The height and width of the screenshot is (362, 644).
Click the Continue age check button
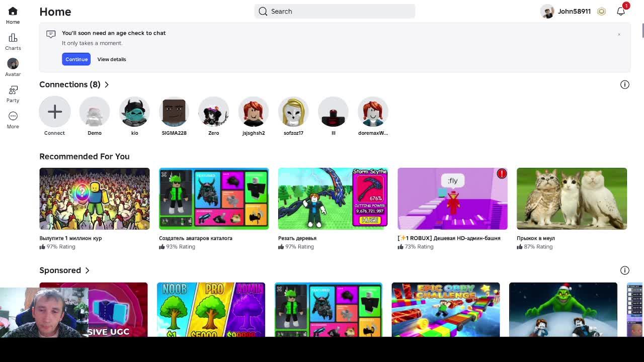76,59
